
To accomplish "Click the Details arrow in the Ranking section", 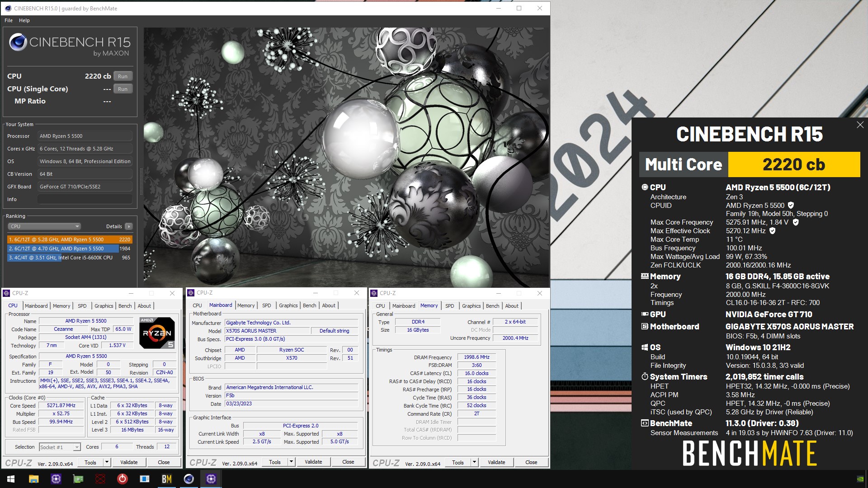I will tap(129, 226).
